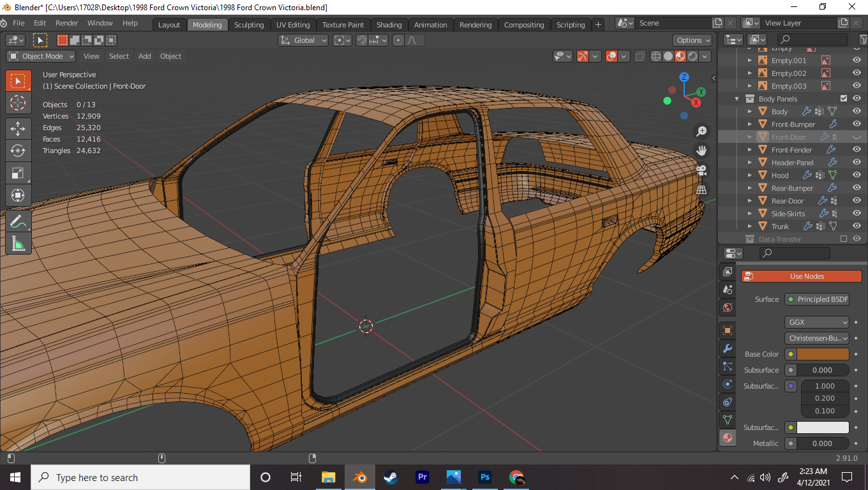868x490 pixels.
Task: Click the Use Nodes button
Action: (802, 276)
